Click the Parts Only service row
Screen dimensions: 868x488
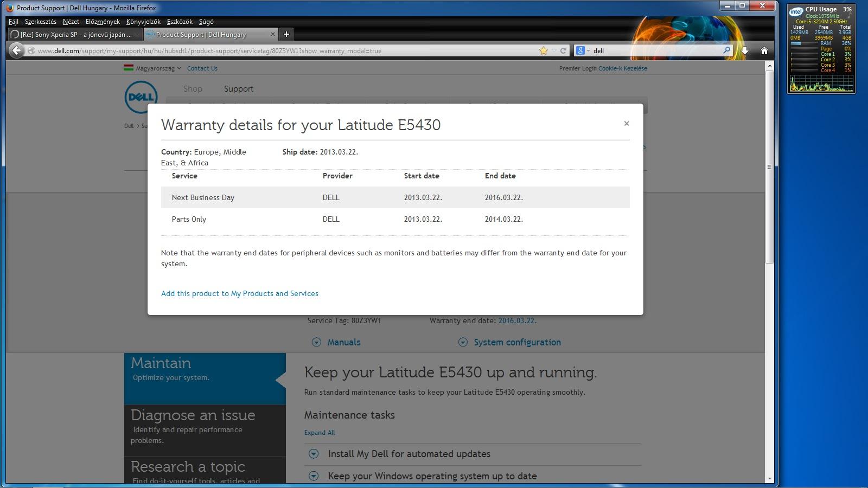tap(395, 219)
